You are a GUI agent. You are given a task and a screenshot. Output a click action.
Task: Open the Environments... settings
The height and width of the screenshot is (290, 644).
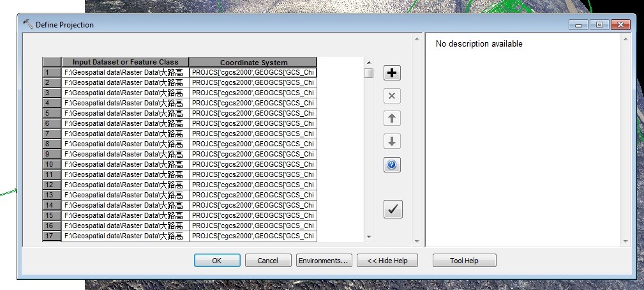[x=324, y=261]
